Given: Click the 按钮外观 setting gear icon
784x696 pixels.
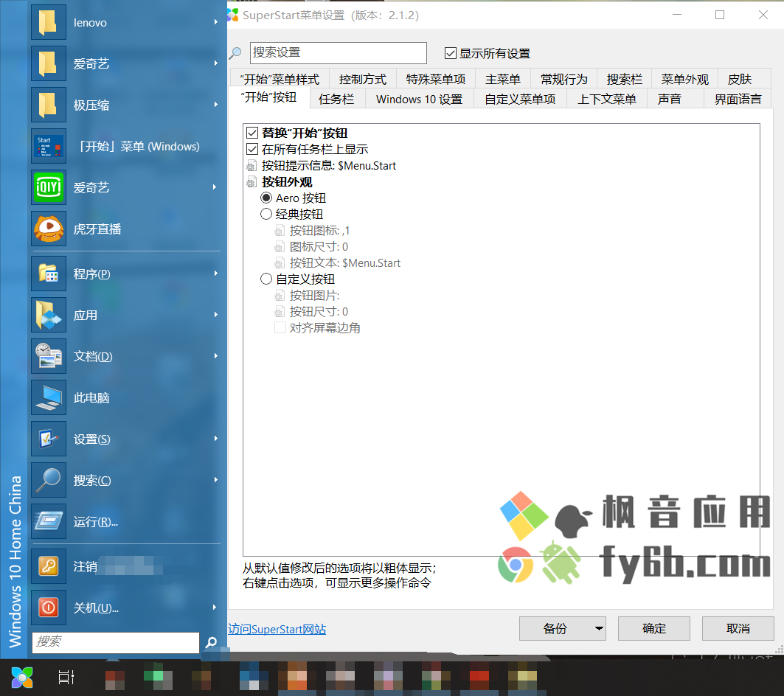Looking at the screenshot, I should [251, 182].
